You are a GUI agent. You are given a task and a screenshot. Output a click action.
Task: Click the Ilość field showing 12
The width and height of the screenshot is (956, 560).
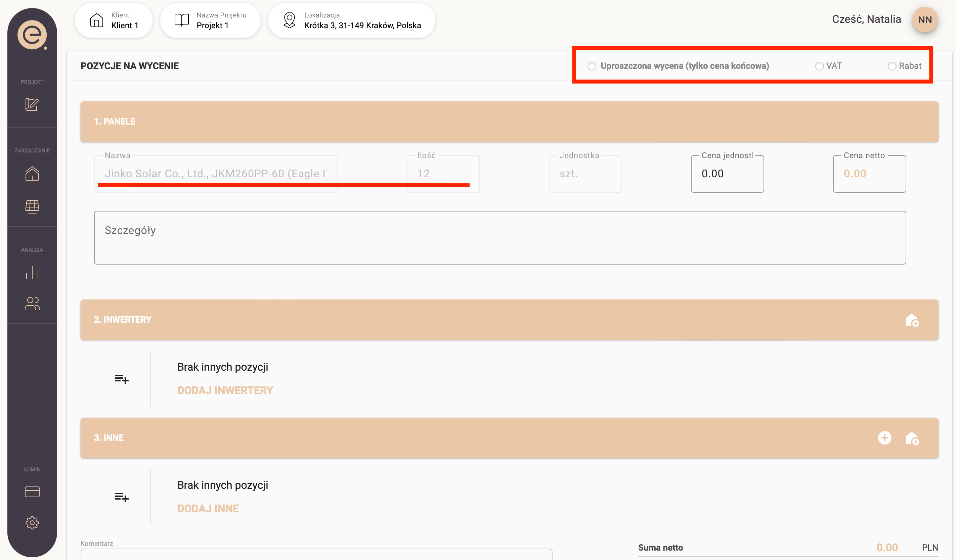(443, 174)
